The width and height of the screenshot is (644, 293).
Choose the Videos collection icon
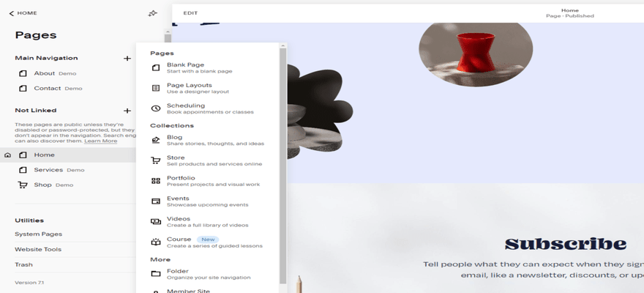coord(155,222)
